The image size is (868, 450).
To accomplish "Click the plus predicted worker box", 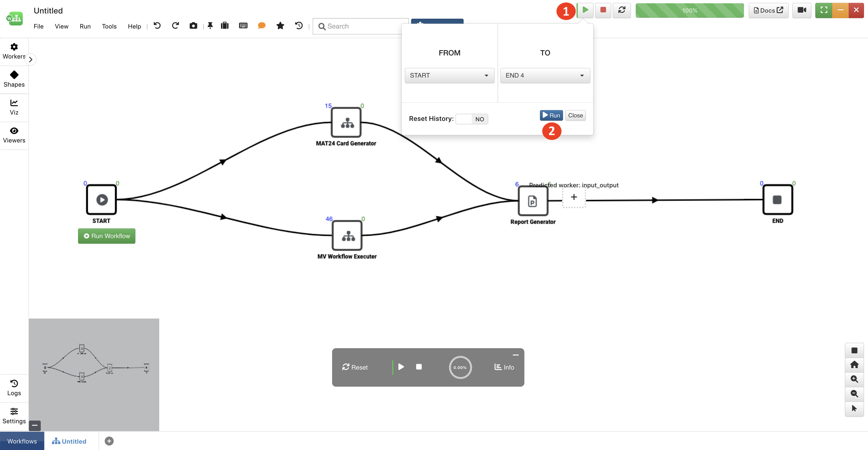I will pyautogui.click(x=574, y=197).
